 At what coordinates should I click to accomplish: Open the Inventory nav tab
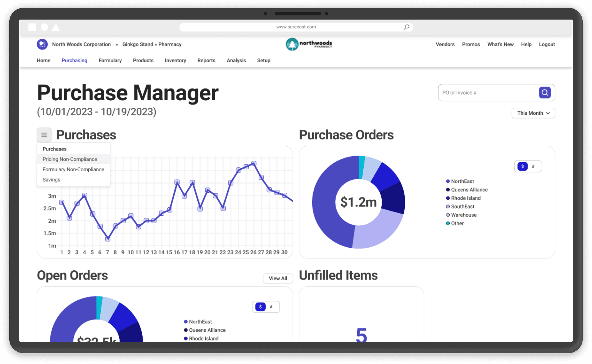click(175, 60)
